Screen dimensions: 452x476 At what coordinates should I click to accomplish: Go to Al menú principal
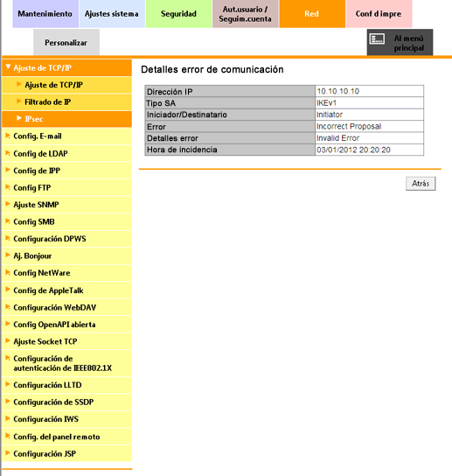[400, 43]
